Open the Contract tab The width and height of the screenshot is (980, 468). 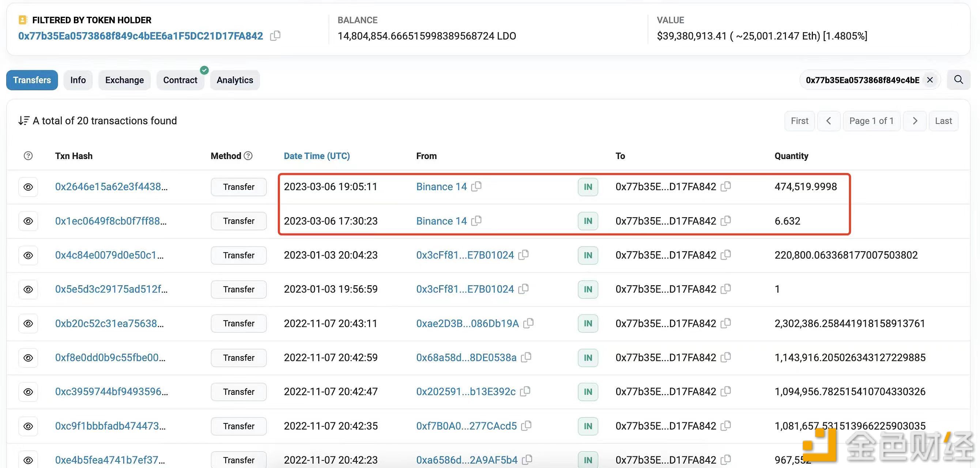tap(180, 80)
